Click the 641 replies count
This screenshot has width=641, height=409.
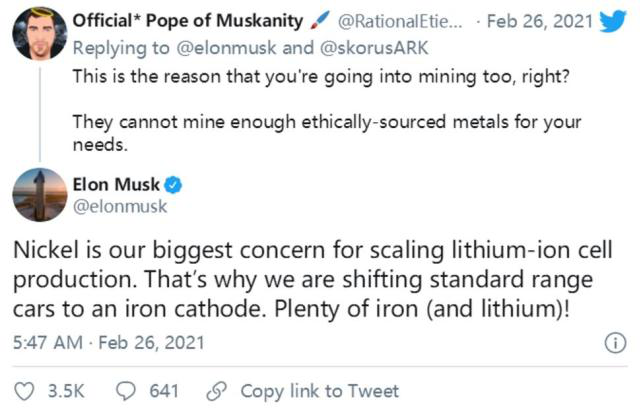click(x=163, y=391)
